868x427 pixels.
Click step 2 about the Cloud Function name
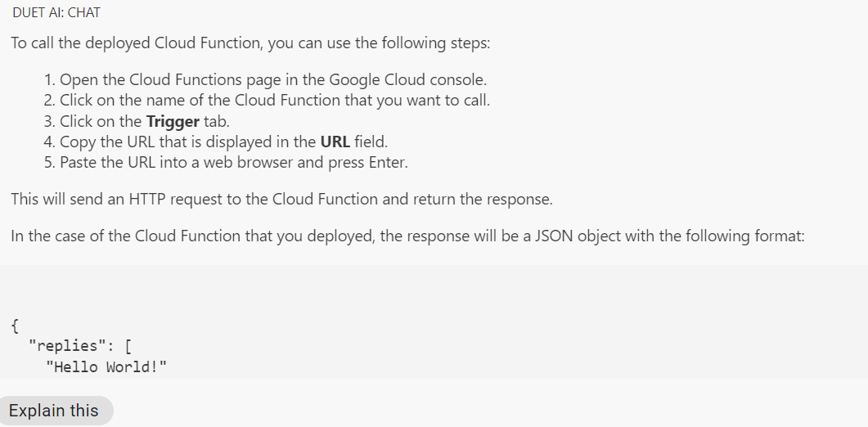(x=274, y=101)
